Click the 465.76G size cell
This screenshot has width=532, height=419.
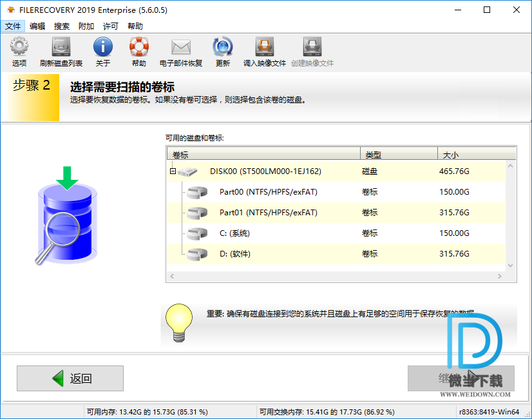click(x=454, y=171)
